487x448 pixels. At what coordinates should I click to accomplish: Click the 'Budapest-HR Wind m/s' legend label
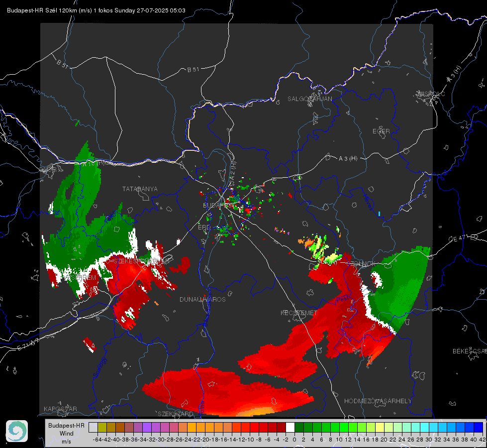tap(67, 433)
